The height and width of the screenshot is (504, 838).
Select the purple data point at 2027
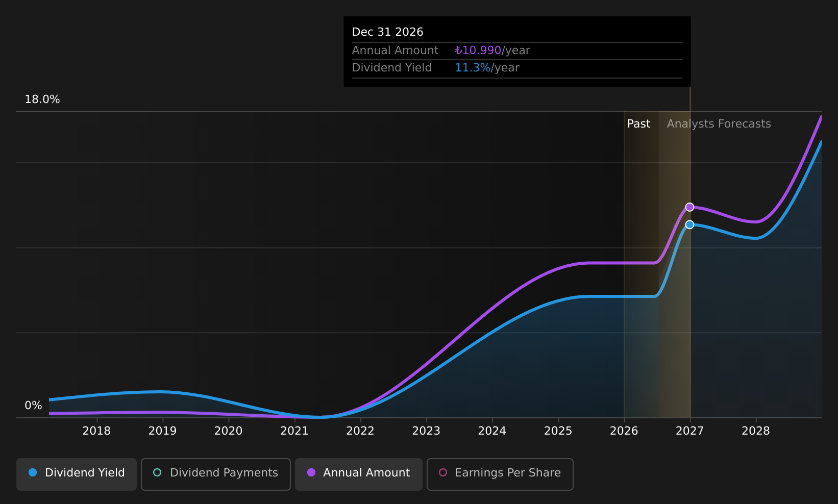[689, 207]
